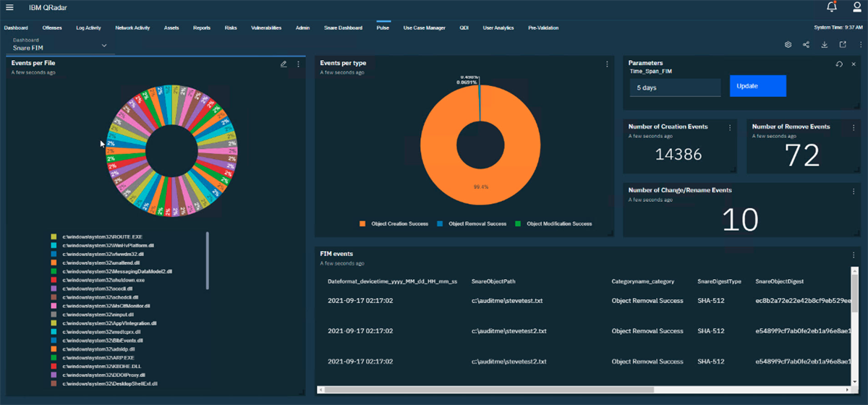Reset the Parameters panel values
Viewport: 868px width, 405px height.
(x=839, y=64)
